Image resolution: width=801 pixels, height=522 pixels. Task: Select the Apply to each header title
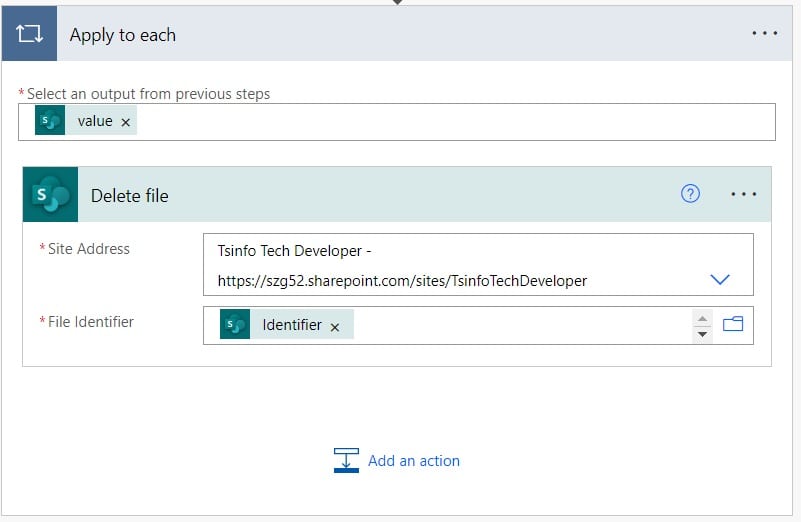(x=123, y=35)
